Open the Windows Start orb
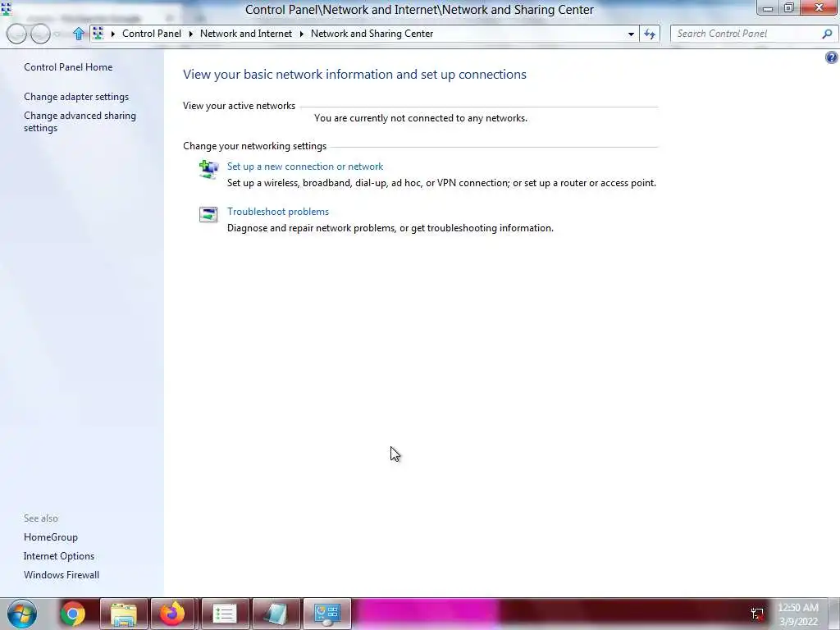This screenshot has width=840, height=630. coord(22,614)
